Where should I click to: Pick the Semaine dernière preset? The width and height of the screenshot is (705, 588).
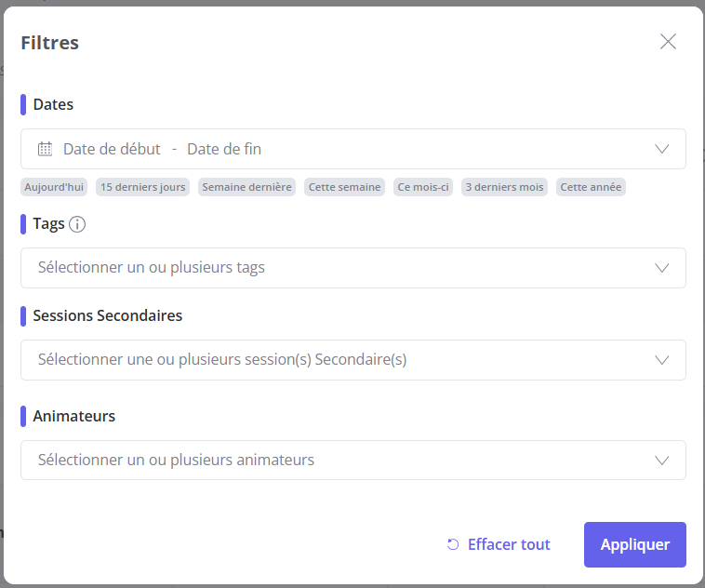[x=246, y=187]
